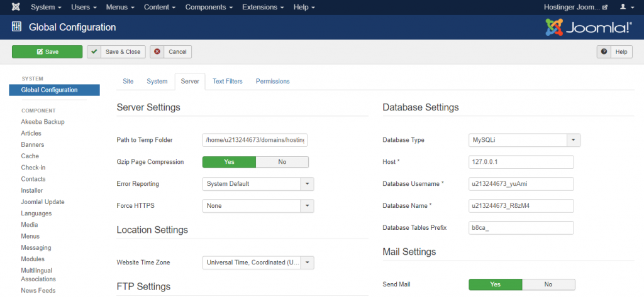
Task: Open Akeeba Backup in the sidebar
Action: tap(43, 122)
